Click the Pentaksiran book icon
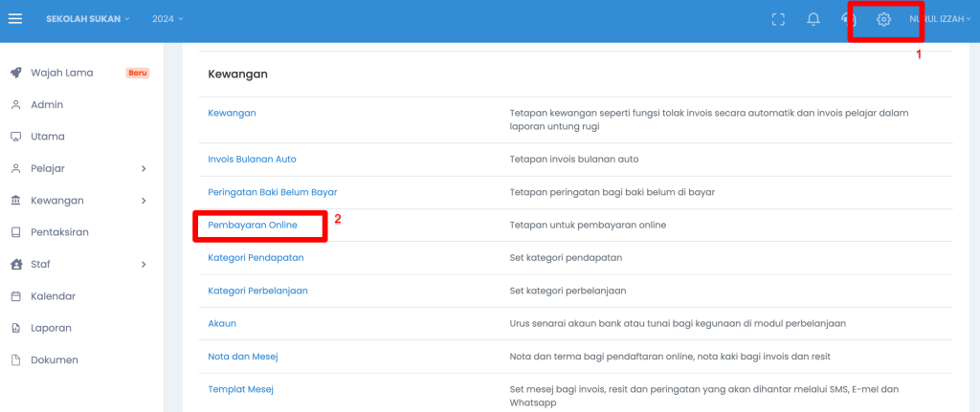Image resolution: width=980 pixels, height=412 pixels. click(16, 232)
